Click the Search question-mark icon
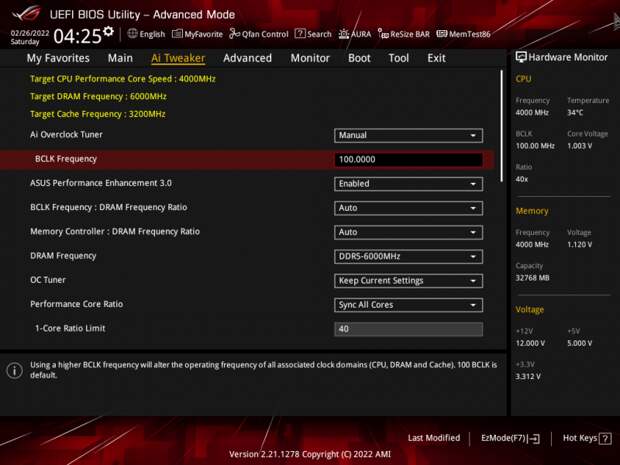Image resolution: width=620 pixels, height=465 pixels. [x=300, y=34]
